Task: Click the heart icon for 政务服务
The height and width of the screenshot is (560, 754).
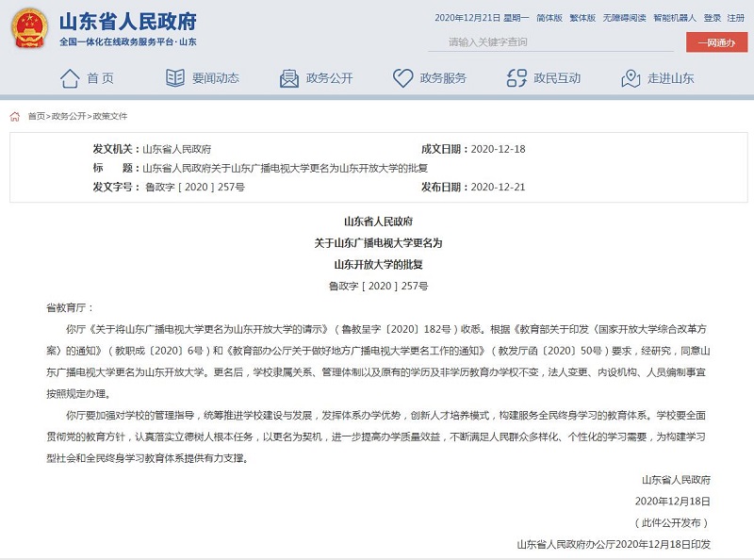Action: (403, 78)
